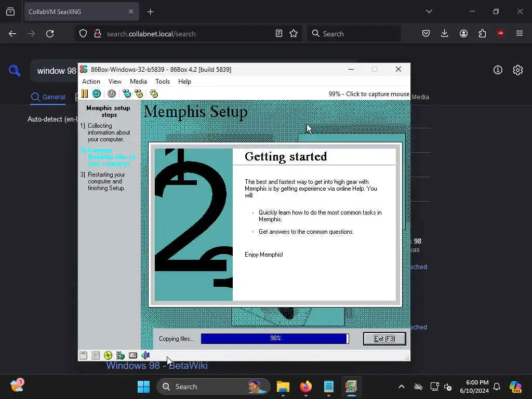This screenshot has height=399, width=532.
Task: Click the SearXNG magnifier logo
Action: [15, 71]
